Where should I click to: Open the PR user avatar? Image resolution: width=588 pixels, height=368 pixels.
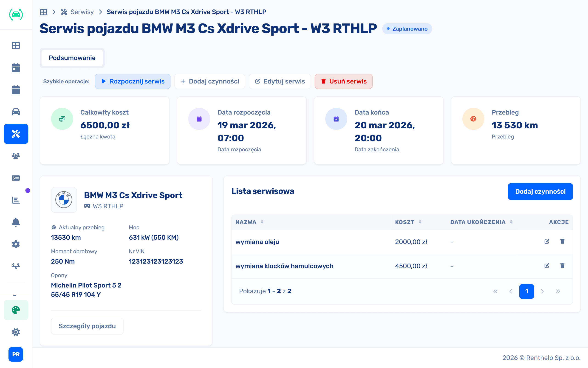tap(16, 354)
